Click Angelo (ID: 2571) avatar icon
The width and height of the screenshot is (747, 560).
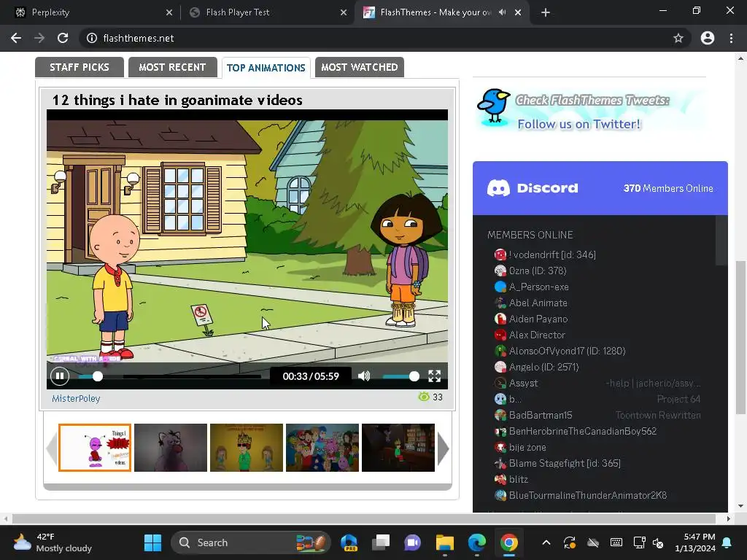500,367
